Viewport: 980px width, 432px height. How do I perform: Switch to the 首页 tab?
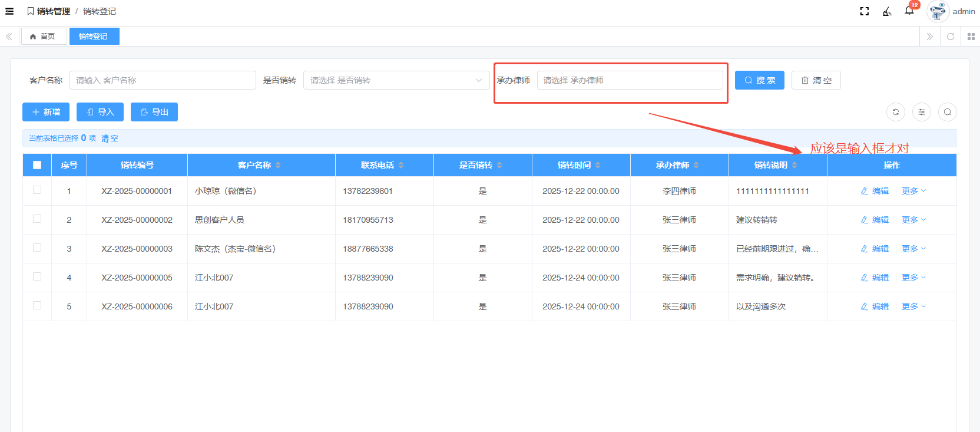tap(44, 37)
